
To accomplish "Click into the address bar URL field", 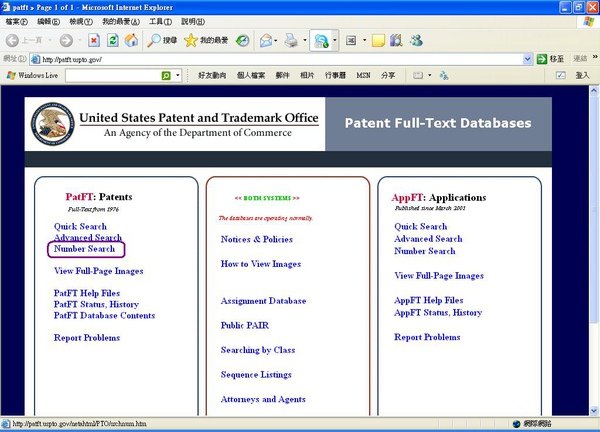I will [x=279, y=59].
